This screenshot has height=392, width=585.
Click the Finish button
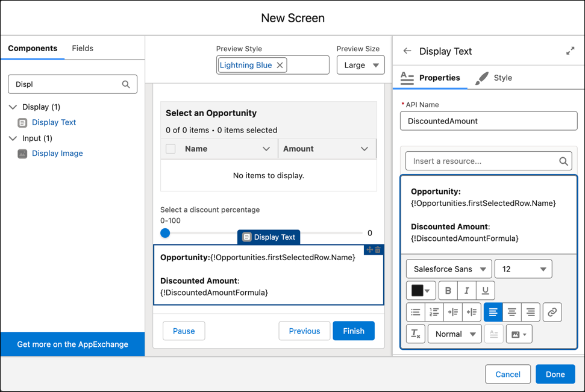354,331
